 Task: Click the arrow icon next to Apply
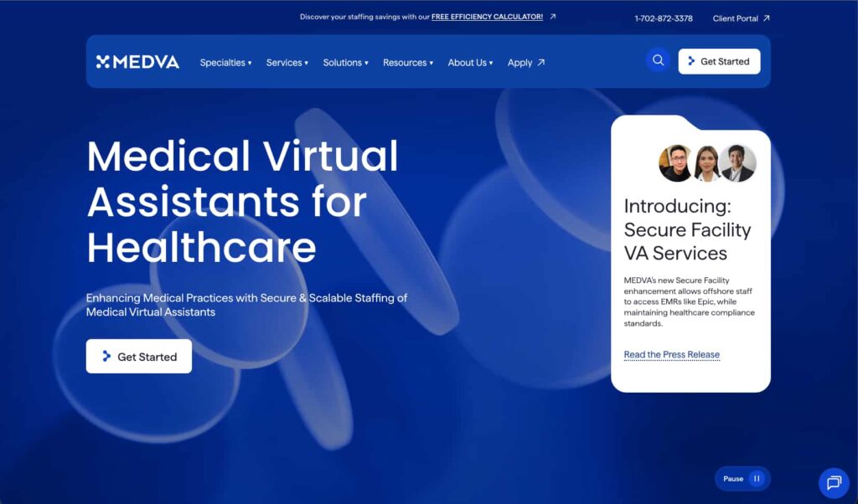pyautogui.click(x=540, y=62)
